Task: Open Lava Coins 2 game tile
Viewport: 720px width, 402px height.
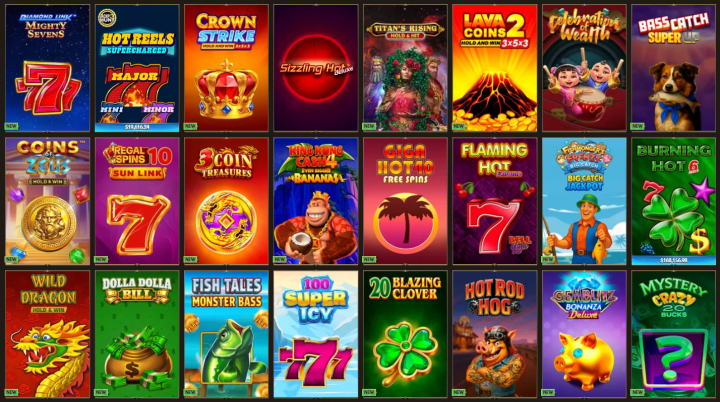Action: tap(495, 68)
